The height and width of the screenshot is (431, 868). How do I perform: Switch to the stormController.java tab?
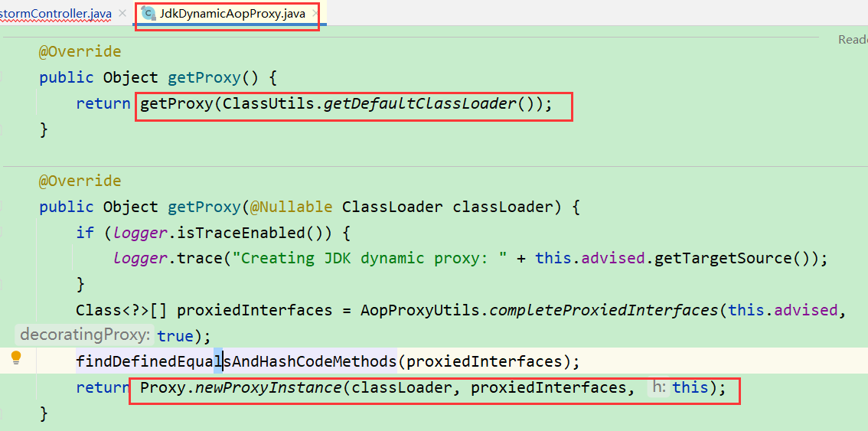coord(55,13)
